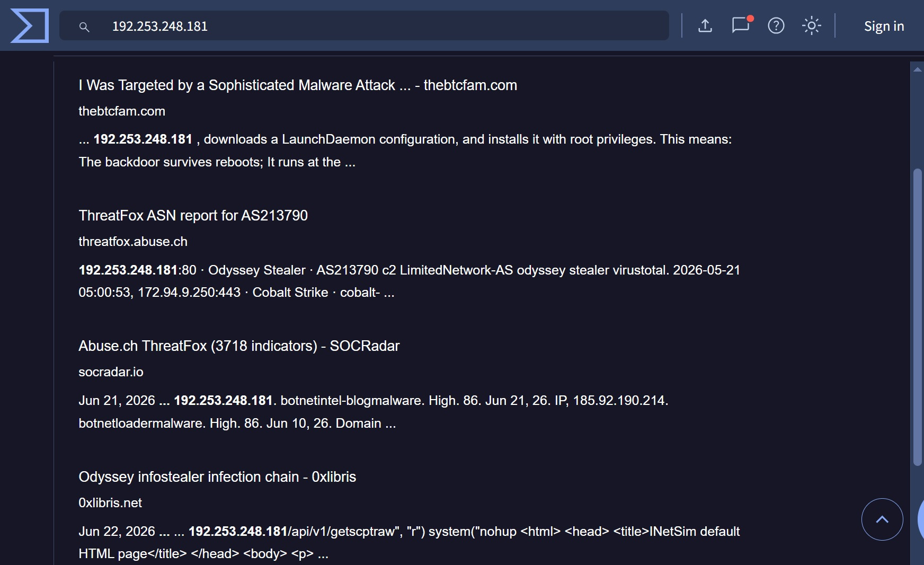Viewport: 924px width, 565px height.
Task: Click the search magnifier icon
Action: 84,27
